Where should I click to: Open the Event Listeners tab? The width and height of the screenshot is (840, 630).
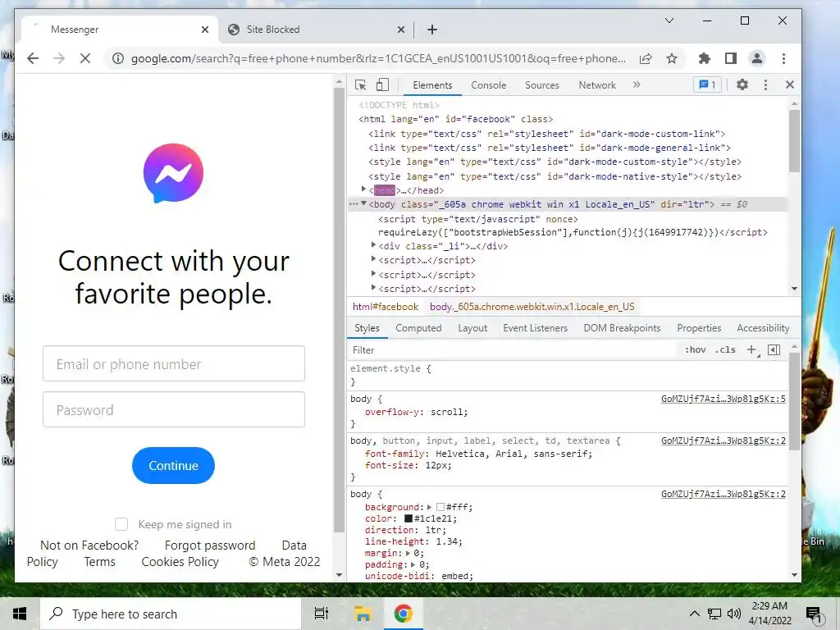click(535, 328)
